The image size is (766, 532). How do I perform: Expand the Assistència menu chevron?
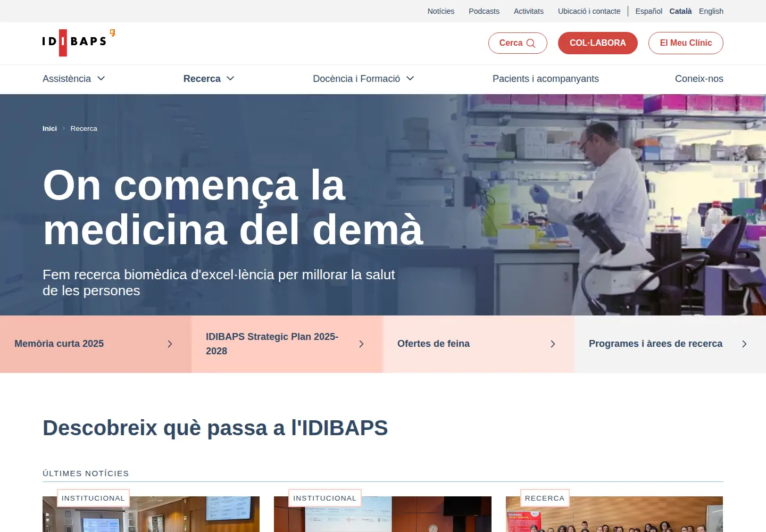click(101, 79)
